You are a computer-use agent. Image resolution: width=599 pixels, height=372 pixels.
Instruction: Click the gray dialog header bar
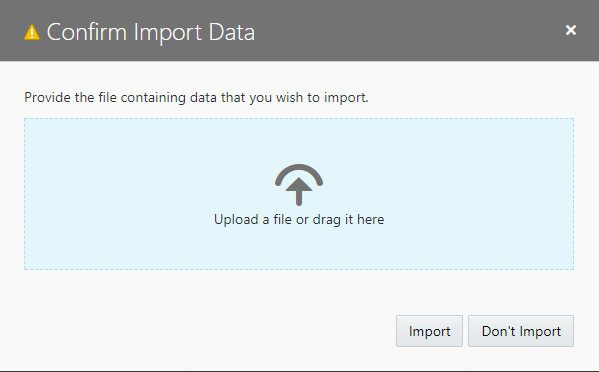tap(300, 31)
